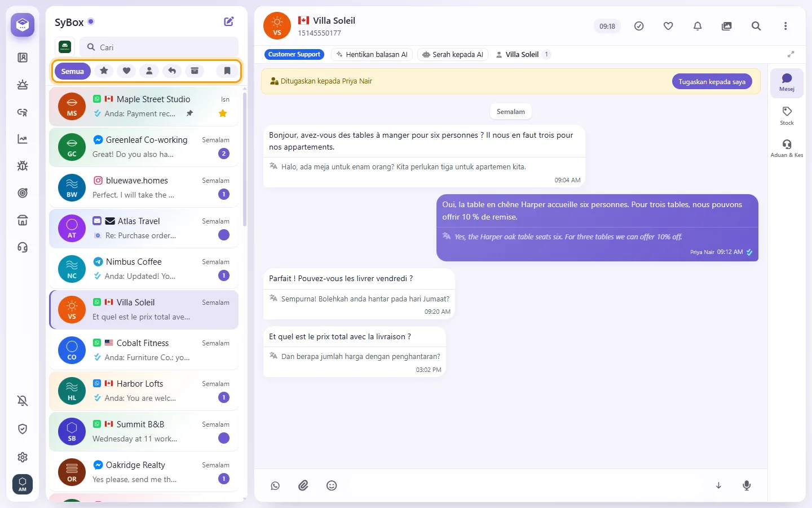The height and width of the screenshot is (508, 812).
Task: Filter conversations by starred icon
Action: click(104, 71)
